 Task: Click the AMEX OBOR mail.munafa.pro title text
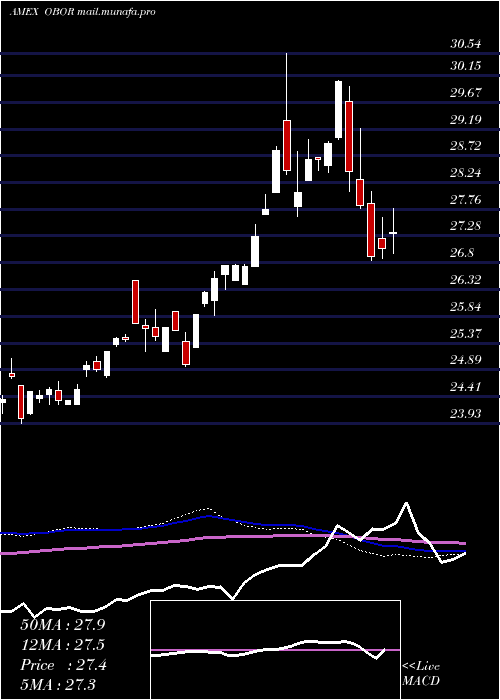coord(82,12)
